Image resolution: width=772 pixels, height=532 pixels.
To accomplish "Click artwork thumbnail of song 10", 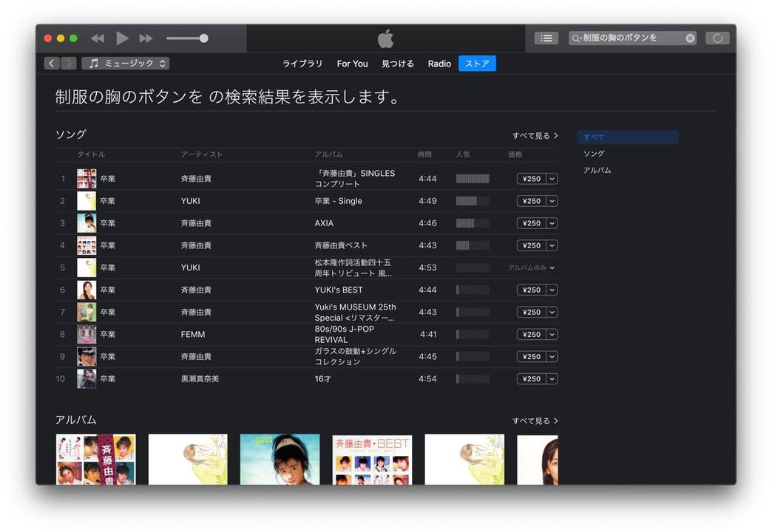I will (87, 378).
